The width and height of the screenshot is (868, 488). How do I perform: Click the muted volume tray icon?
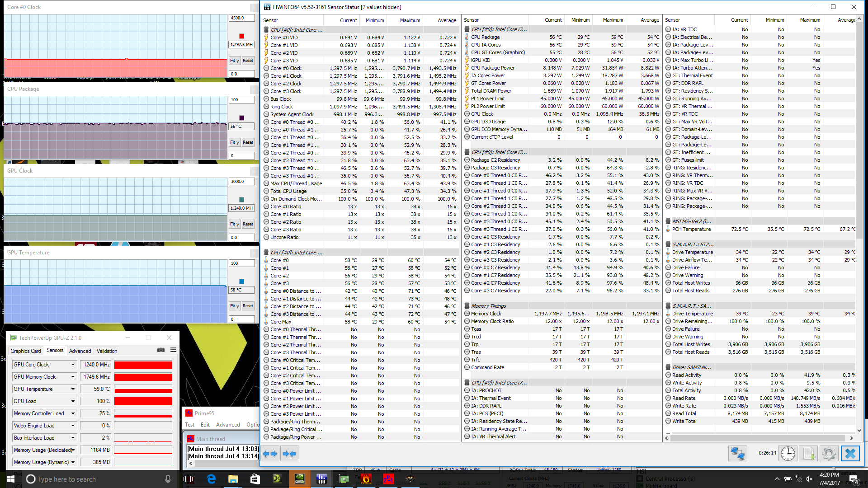[x=809, y=479]
